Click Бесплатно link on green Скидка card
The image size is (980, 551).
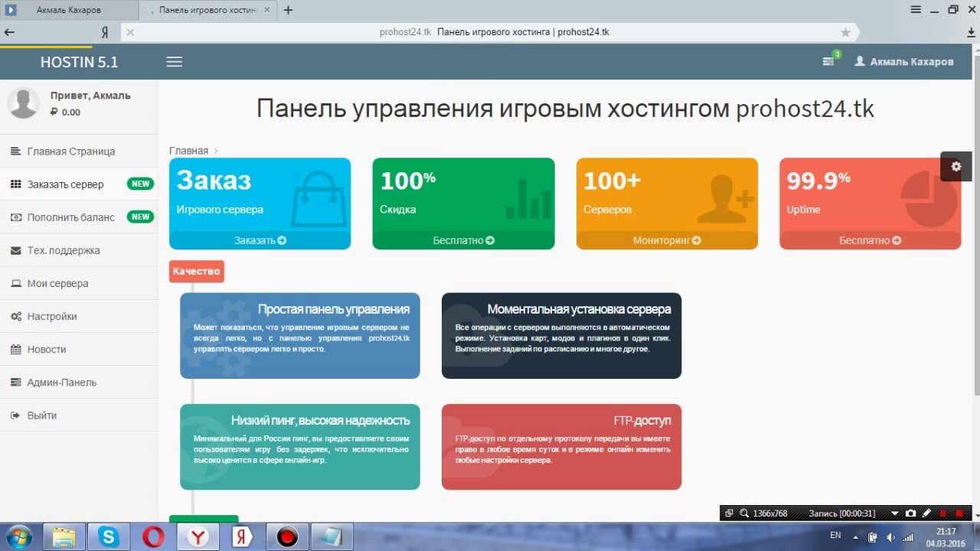(x=463, y=240)
